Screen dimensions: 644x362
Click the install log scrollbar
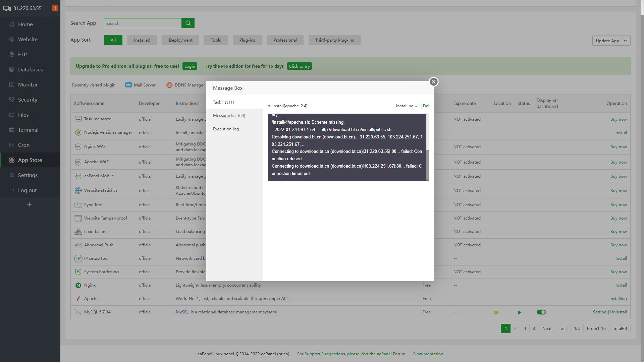pyautogui.click(x=427, y=164)
